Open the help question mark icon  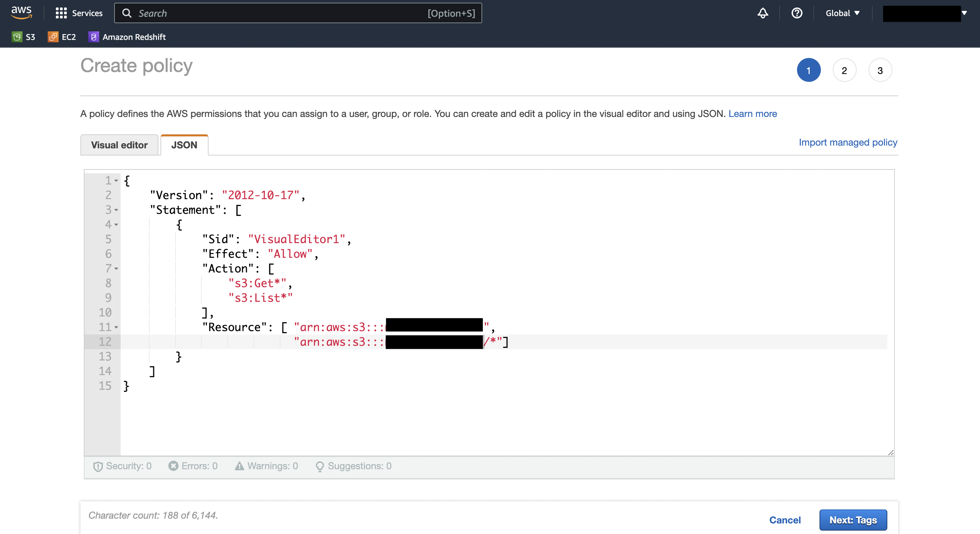point(797,13)
